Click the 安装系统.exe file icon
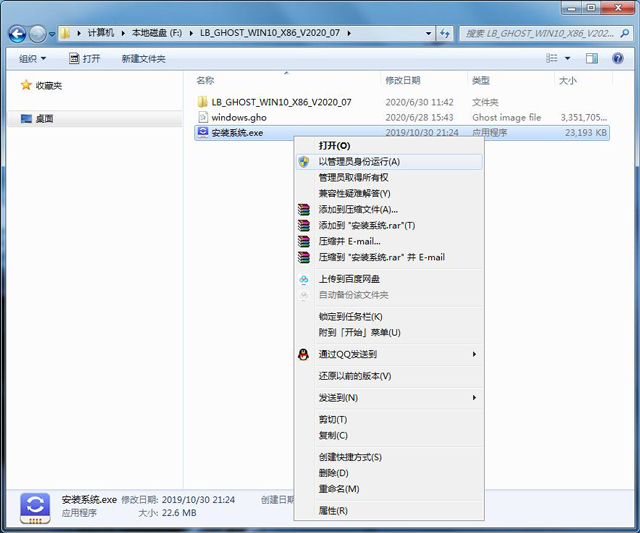640x533 pixels. click(203, 132)
